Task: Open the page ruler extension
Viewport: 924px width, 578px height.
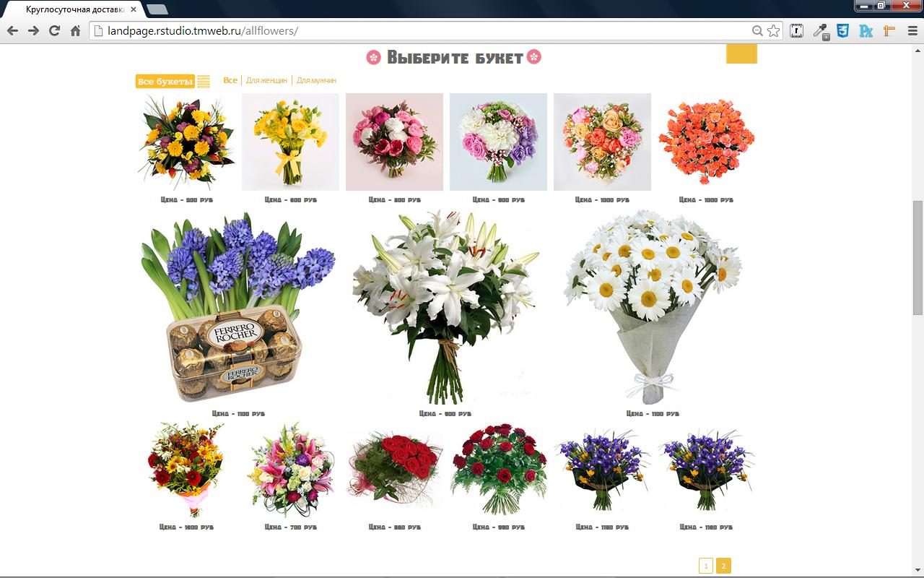Action: point(797,31)
